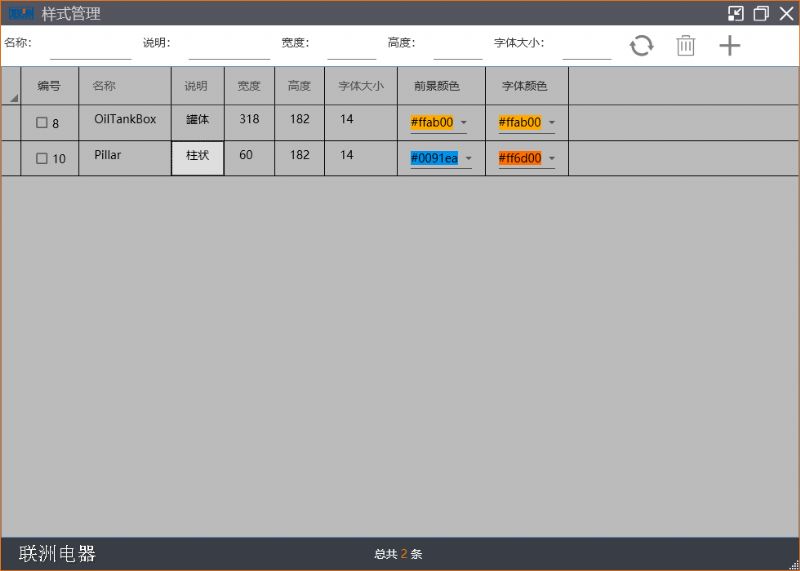
Task: Click the trash delete icon
Action: (x=685, y=45)
